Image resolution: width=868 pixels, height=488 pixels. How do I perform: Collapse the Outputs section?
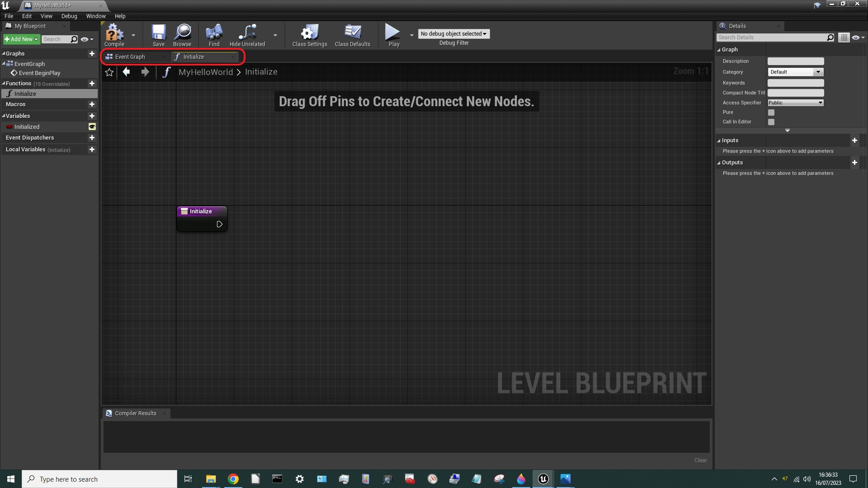pyautogui.click(x=719, y=163)
